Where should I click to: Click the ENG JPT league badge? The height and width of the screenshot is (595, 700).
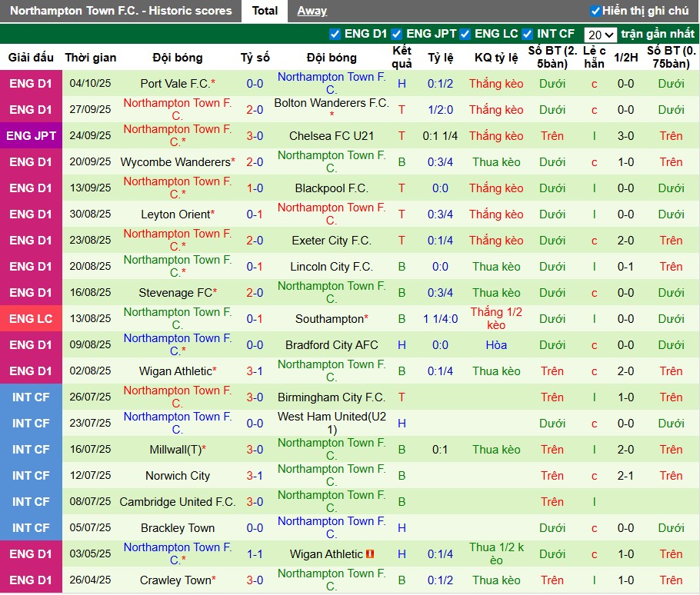click(x=31, y=136)
